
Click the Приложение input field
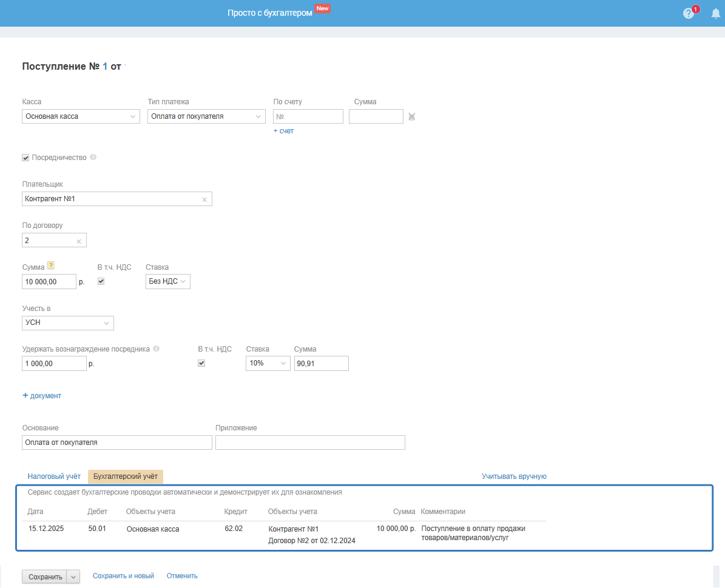pyautogui.click(x=310, y=443)
